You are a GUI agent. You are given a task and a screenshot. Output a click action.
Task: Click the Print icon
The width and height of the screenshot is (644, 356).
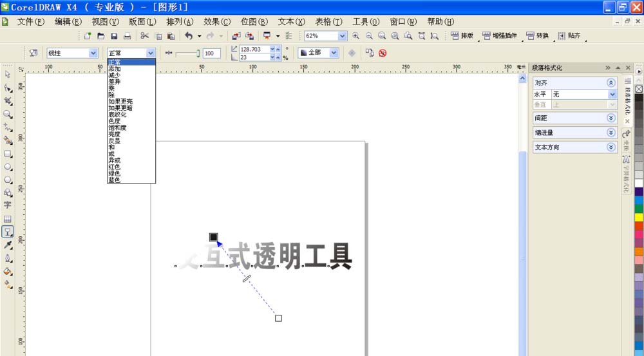(128, 36)
